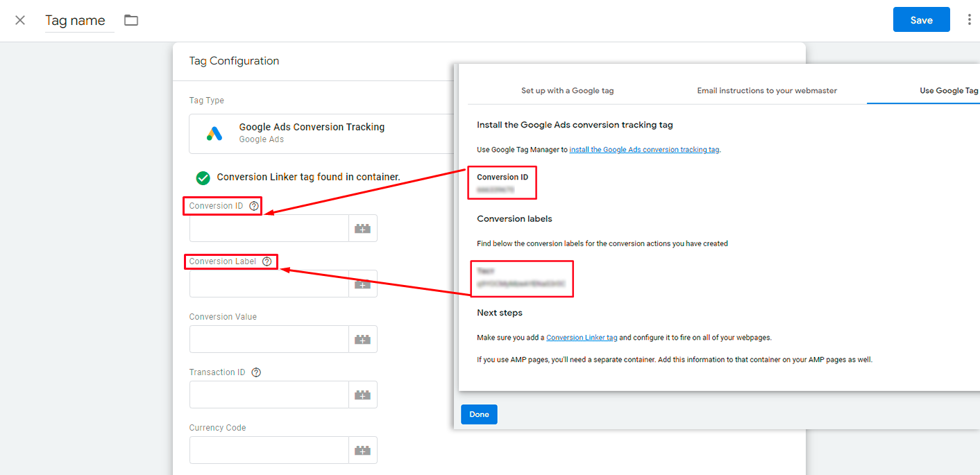The image size is (980, 475).
Task: Open help icon next to Conversion Label
Action: [x=267, y=261]
